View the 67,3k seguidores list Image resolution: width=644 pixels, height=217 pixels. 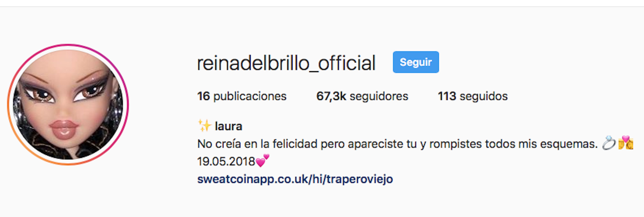tap(362, 96)
